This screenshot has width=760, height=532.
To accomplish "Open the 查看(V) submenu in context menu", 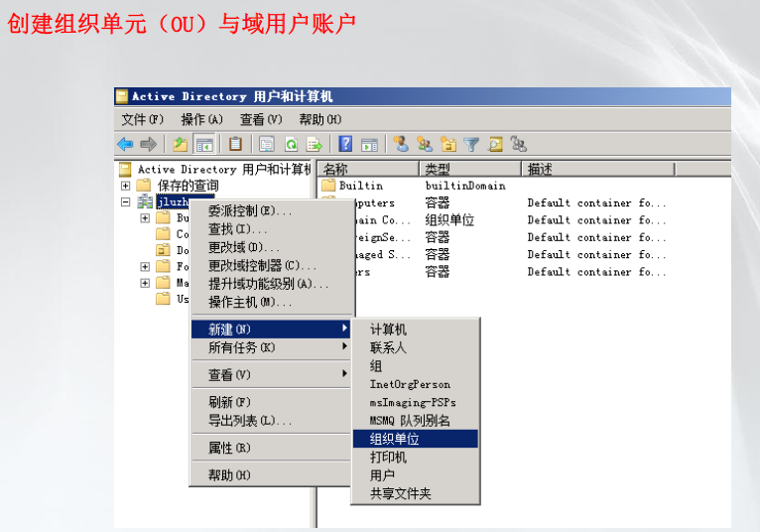I will coord(272,374).
